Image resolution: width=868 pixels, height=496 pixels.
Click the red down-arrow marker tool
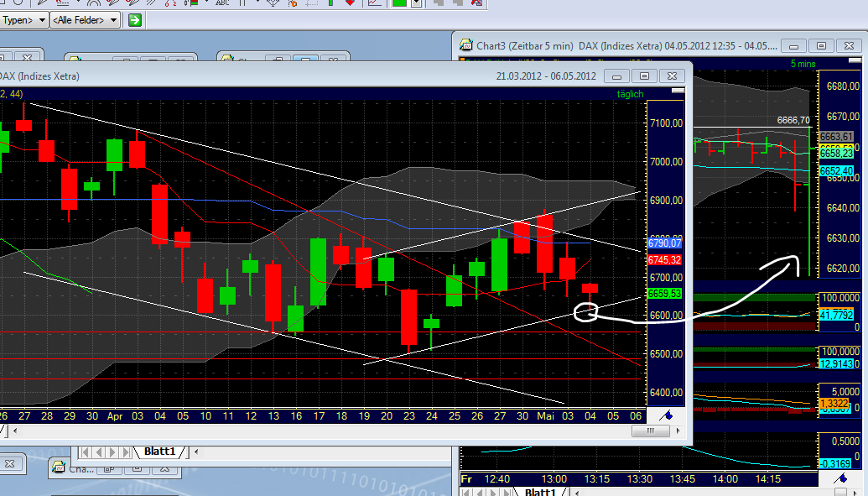350,3
